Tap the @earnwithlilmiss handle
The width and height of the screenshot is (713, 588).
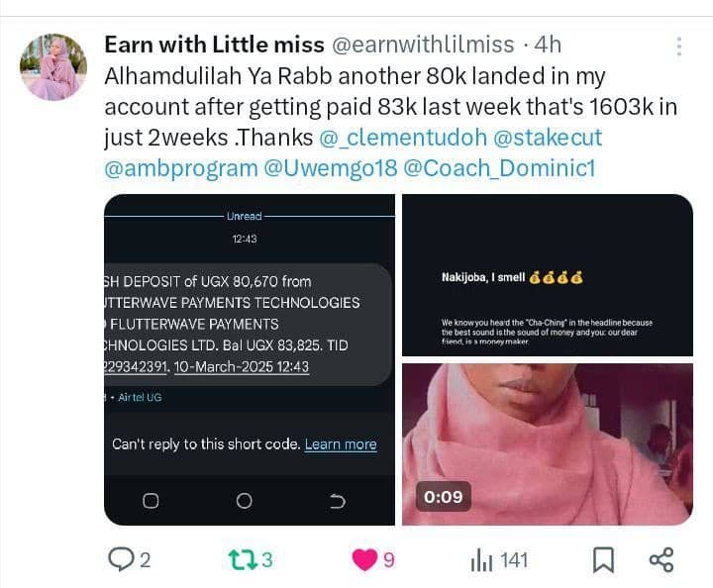pos(423,45)
